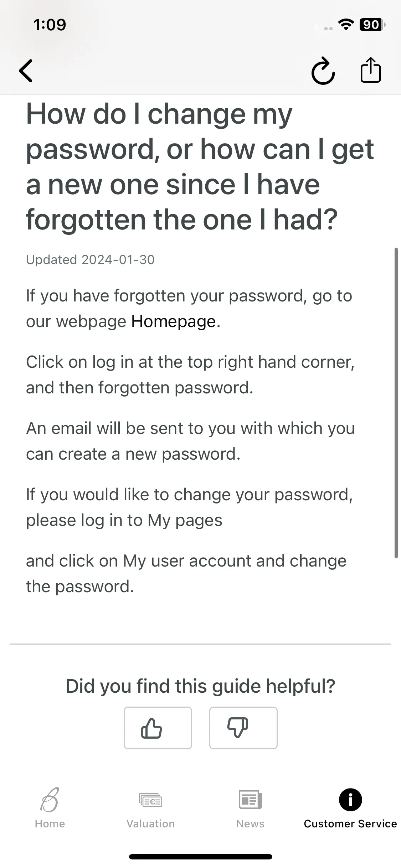The width and height of the screenshot is (401, 868).
Task: Switch to the News tab label
Action: [x=250, y=824]
